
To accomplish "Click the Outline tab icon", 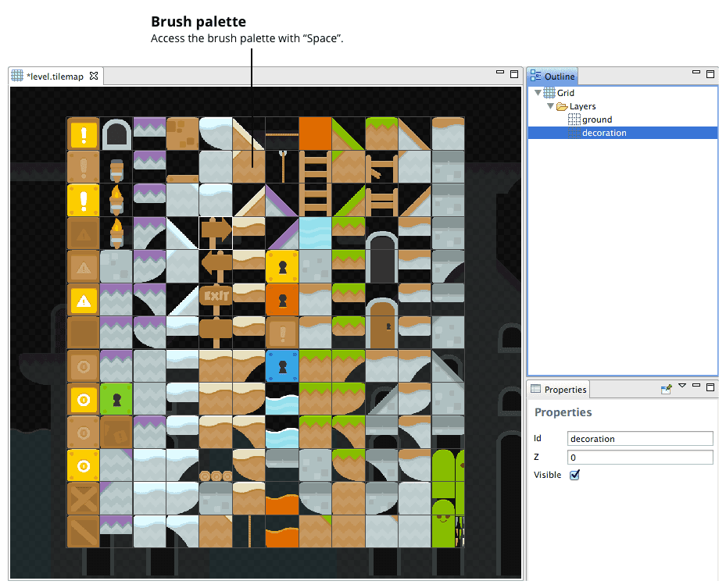I will point(535,76).
